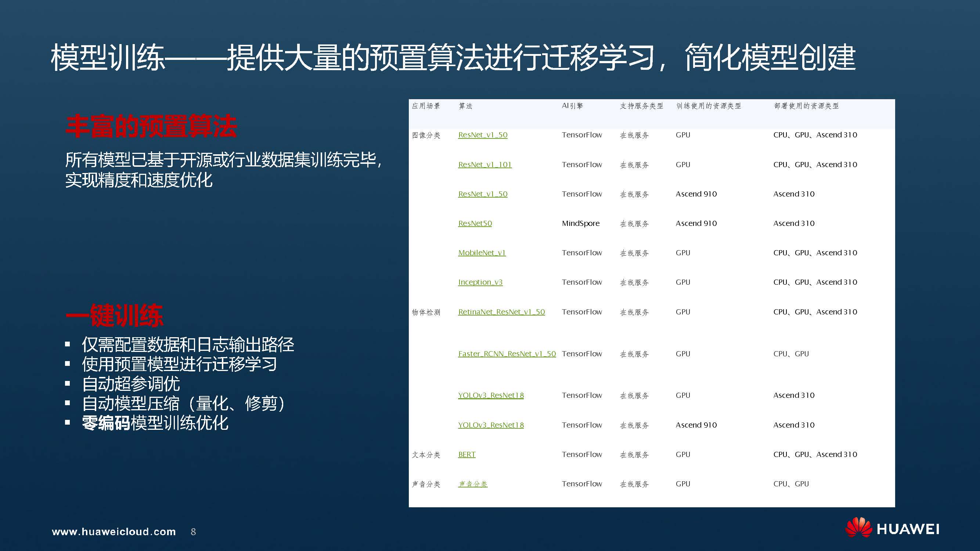The width and height of the screenshot is (980, 551).
Task: Click the BERT text classification link
Action: click(x=466, y=454)
